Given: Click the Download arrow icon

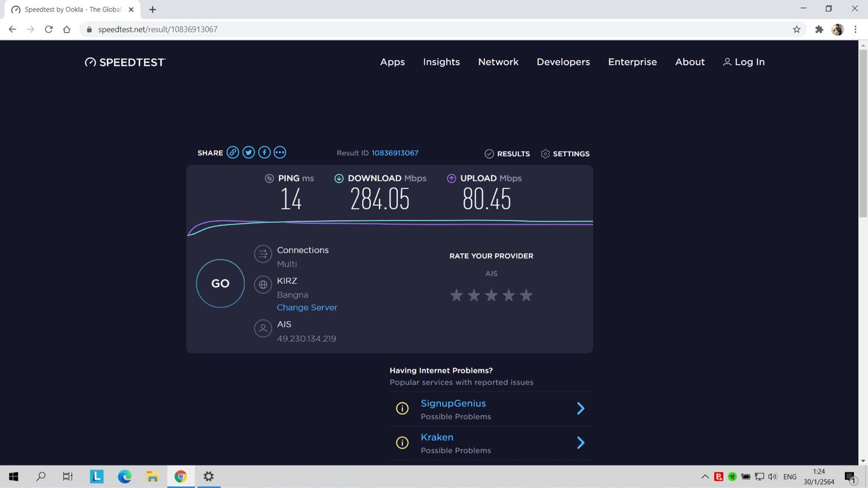Looking at the screenshot, I should [x=339, y=178].
